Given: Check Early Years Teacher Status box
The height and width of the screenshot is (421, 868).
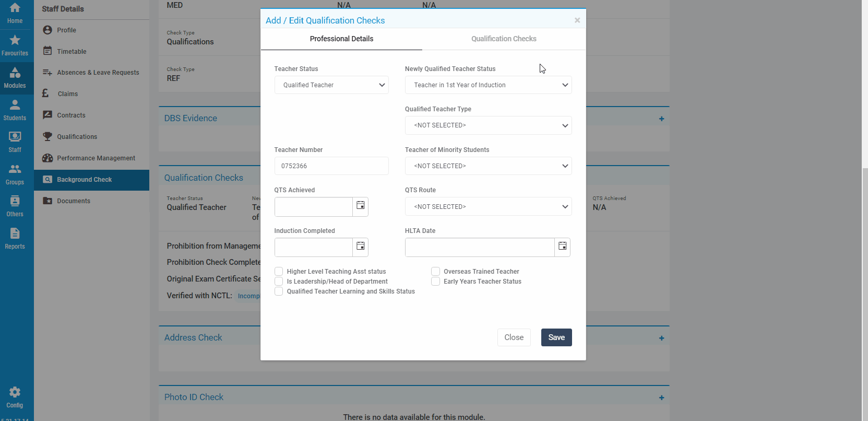Looking at the screenshot, I should pos(435,282).
